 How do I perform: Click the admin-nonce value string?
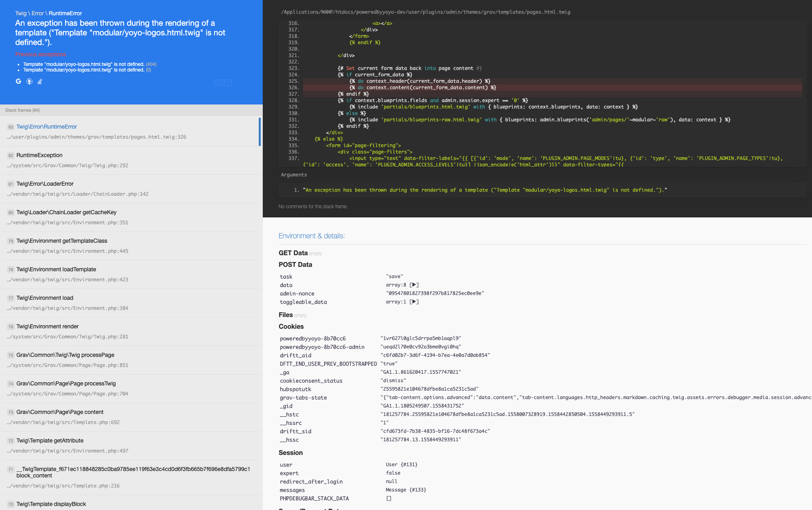pyautogui.click(x=435, y=293)
